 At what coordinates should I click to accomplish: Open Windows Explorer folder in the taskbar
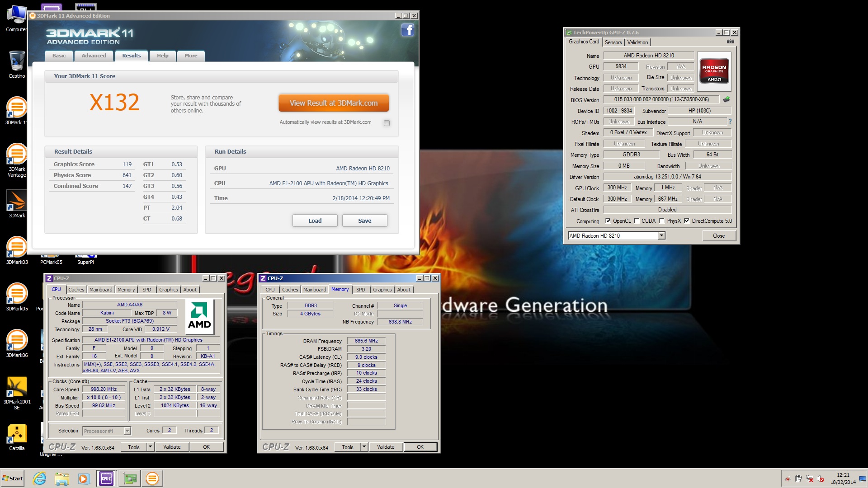[62, 479]
